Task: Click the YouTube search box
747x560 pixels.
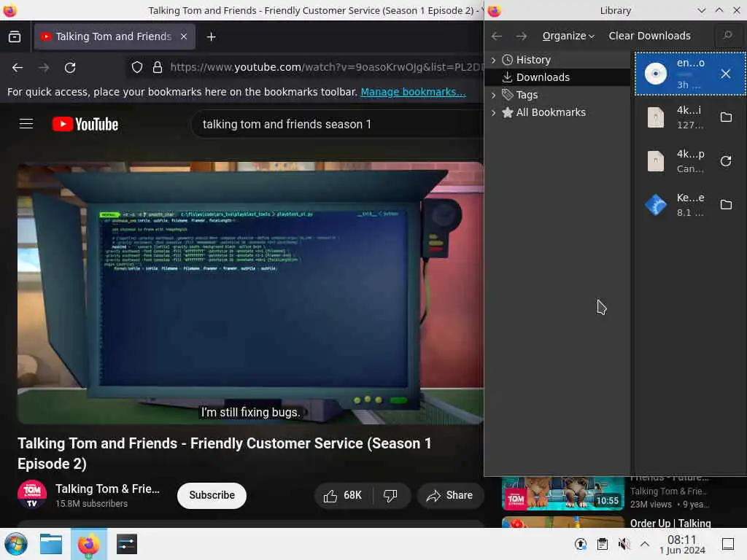Action: [337, 124]
